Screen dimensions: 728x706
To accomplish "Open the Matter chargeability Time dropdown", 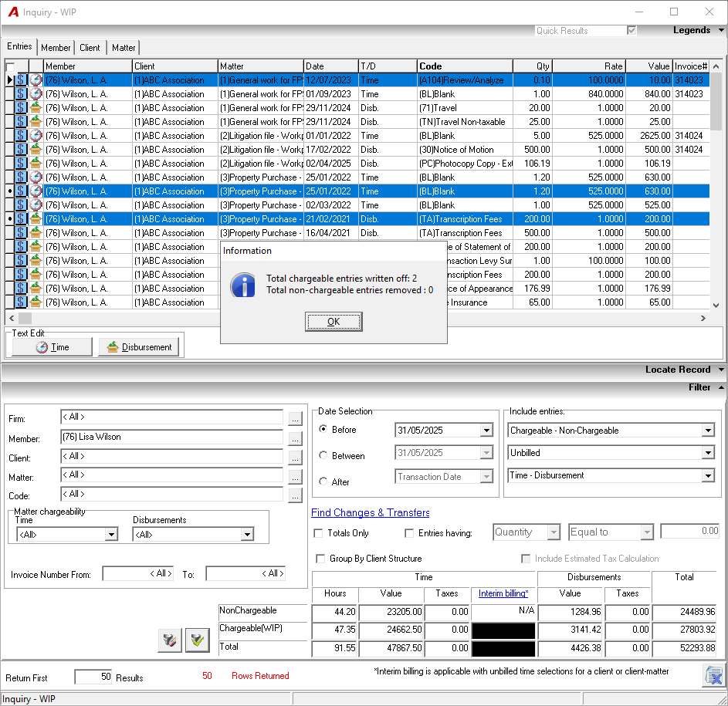I will click(x=111, y=534).
